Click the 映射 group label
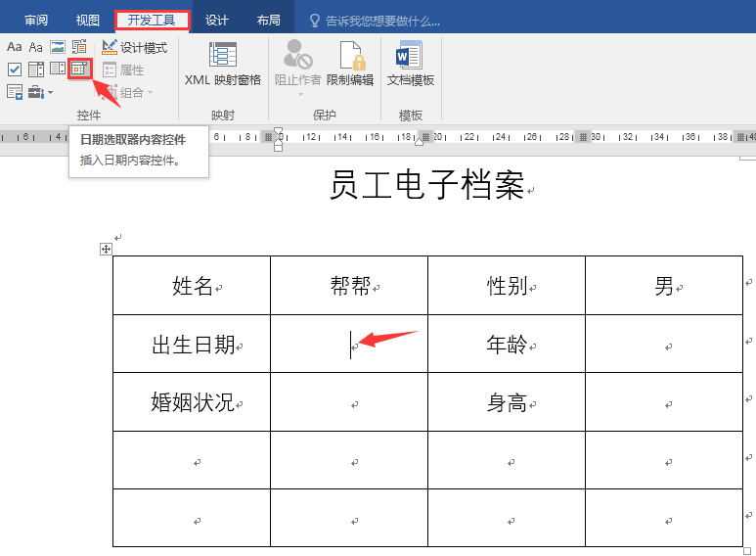756x556 pixels. tap(223, 115)
